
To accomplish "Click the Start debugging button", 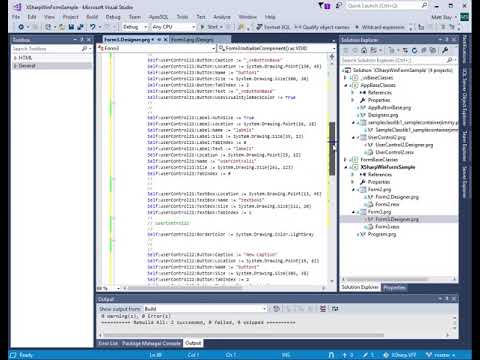I will pos(211,27).
